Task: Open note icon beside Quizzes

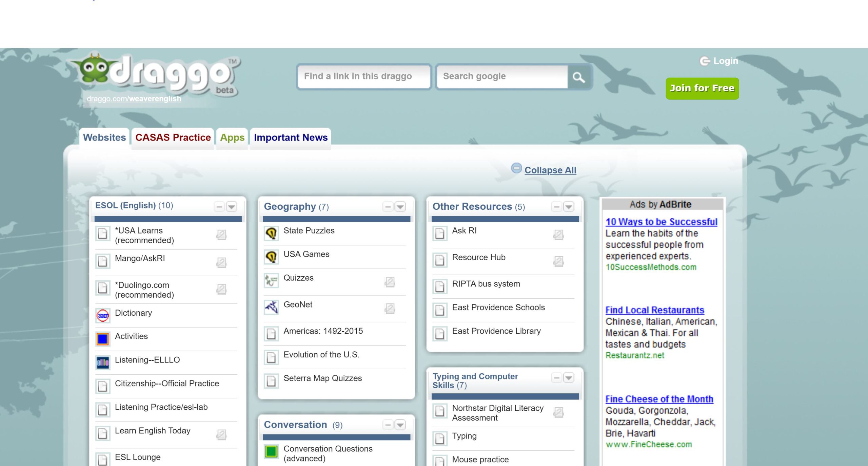Action: [390, 282]
